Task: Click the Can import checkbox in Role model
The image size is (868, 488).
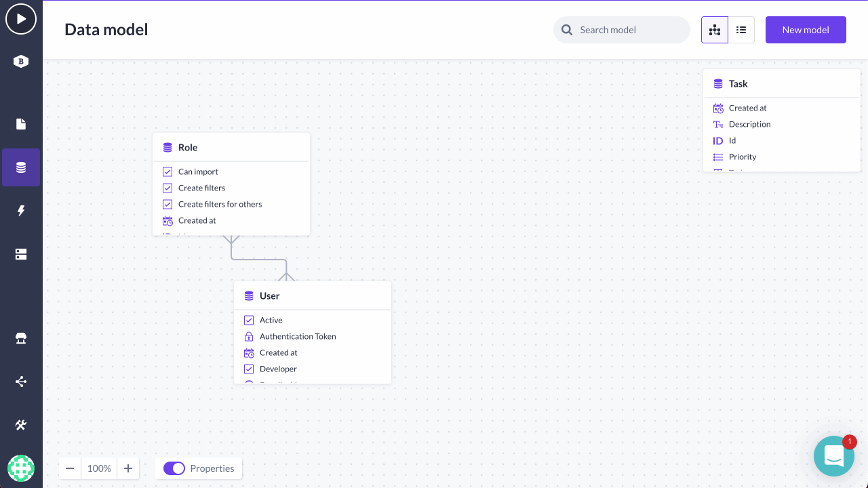Action: pyautogui.click(x=167, y=171)
